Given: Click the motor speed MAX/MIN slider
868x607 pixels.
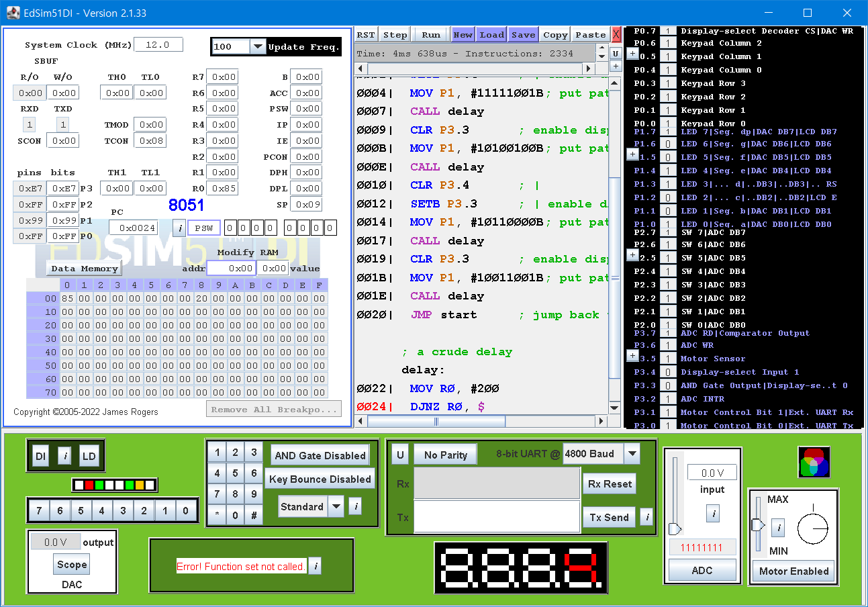Looking at the screenshot, I should coord(758,524).
